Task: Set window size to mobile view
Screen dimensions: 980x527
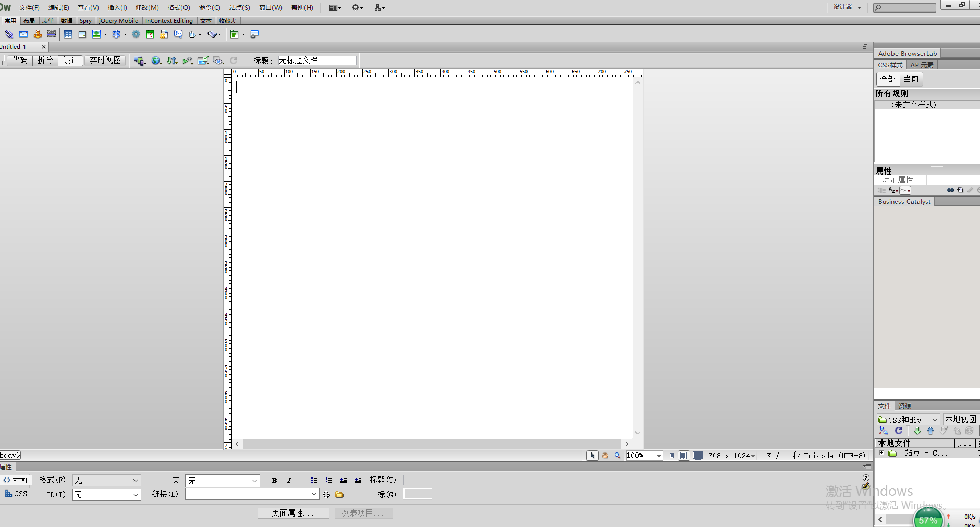Action: tap(672, 456)
